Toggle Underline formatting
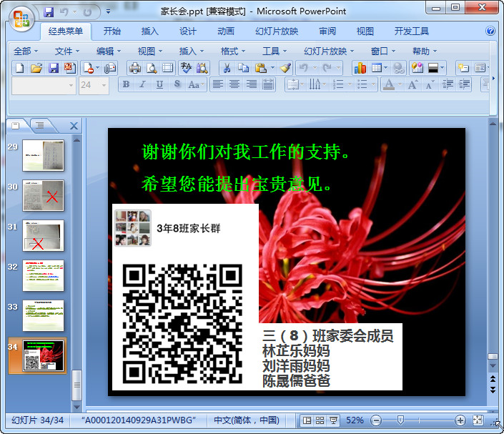 (159, 84)
